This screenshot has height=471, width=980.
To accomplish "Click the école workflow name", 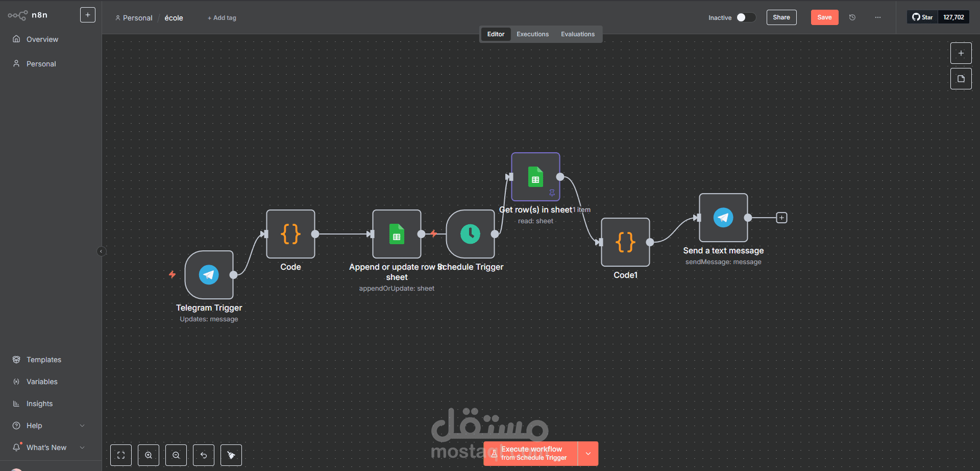I will [174, 18].
